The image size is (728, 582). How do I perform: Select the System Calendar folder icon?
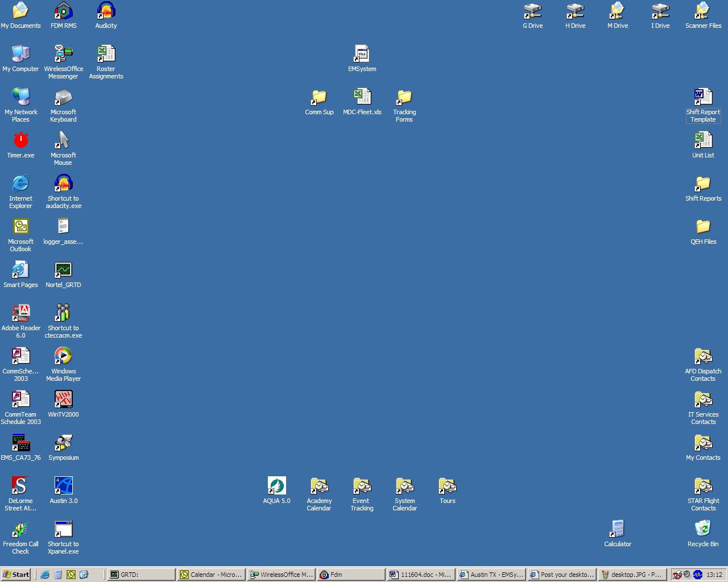[404, 494]
